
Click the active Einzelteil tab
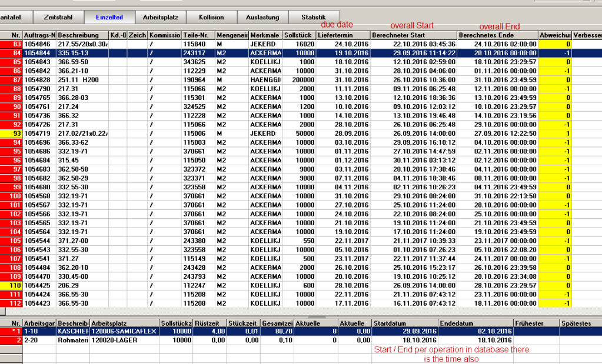[x=109, y=17]
